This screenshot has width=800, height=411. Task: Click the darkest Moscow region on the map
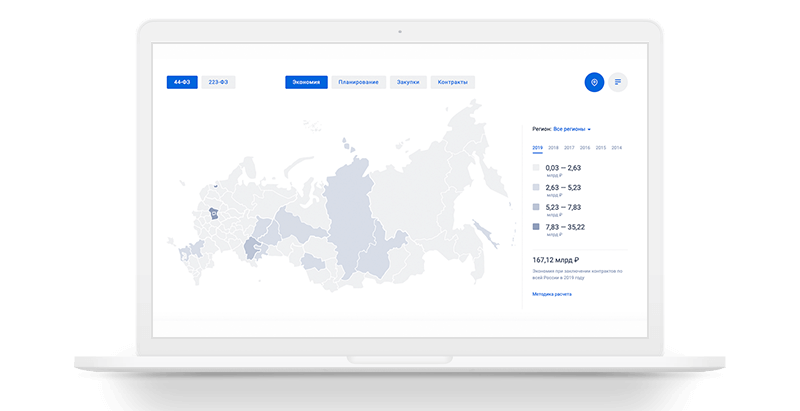pos(214,214)
